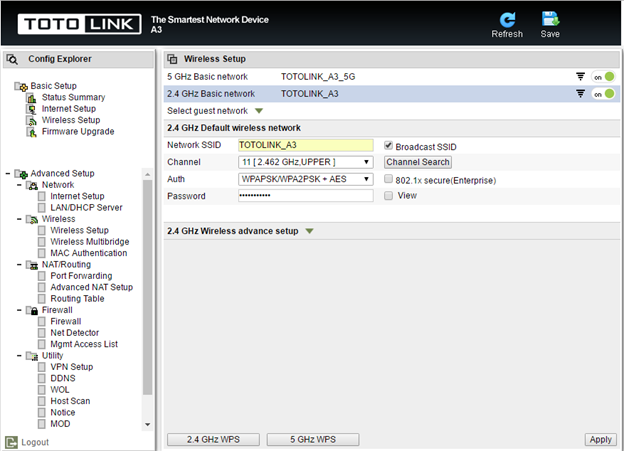
Task: Click the Logout door icon
Action: pyautogui.click(x=12, y=442)
